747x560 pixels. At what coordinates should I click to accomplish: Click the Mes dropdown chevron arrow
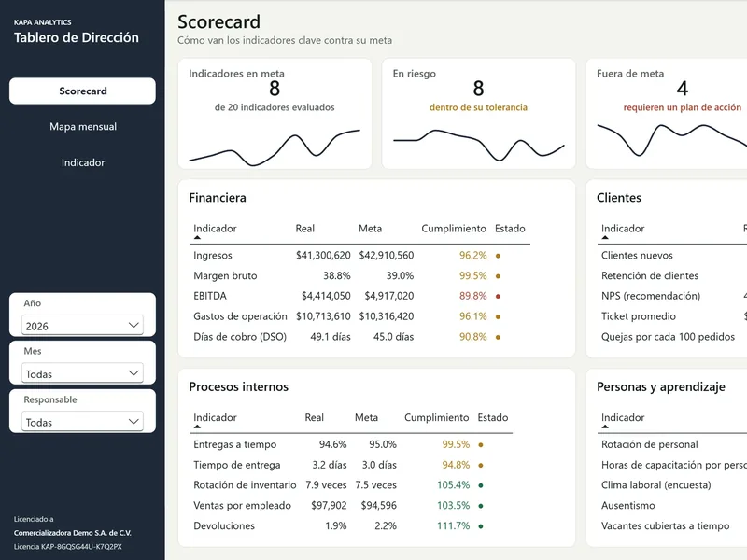pyautogui.click(x=134, y=373)
